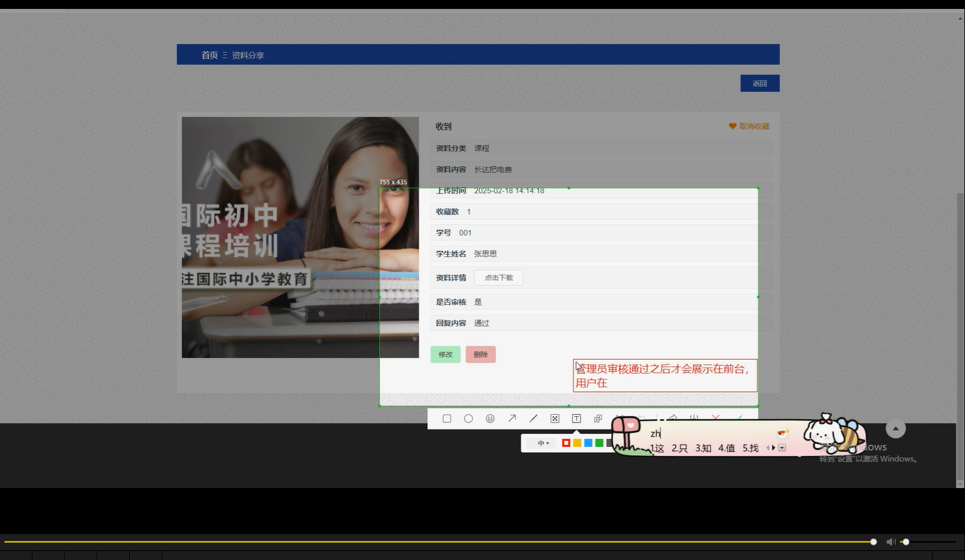Click the 返回 back button
This screenshot has width=965, height=560.
click(760, 83)
